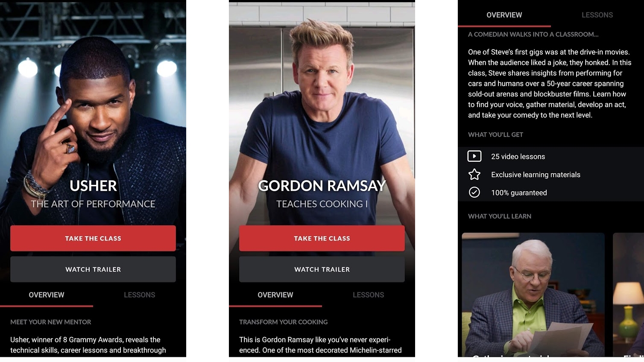Select Overview tab on Gordon Ramsay screen
The width and height of the screenshot is (644, 362).
pyautogui.click(x=275, y=295)
